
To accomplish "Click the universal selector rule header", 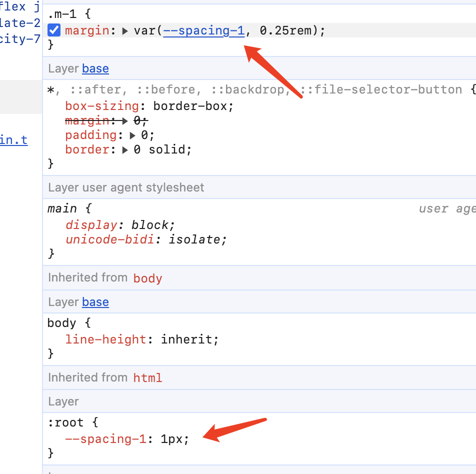I will [261, 89].
